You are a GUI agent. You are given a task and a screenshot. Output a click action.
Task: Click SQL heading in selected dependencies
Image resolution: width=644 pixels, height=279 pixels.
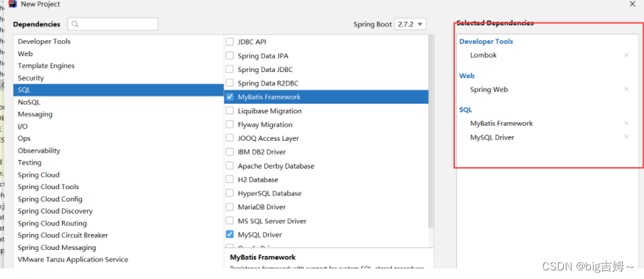(465, 110)
